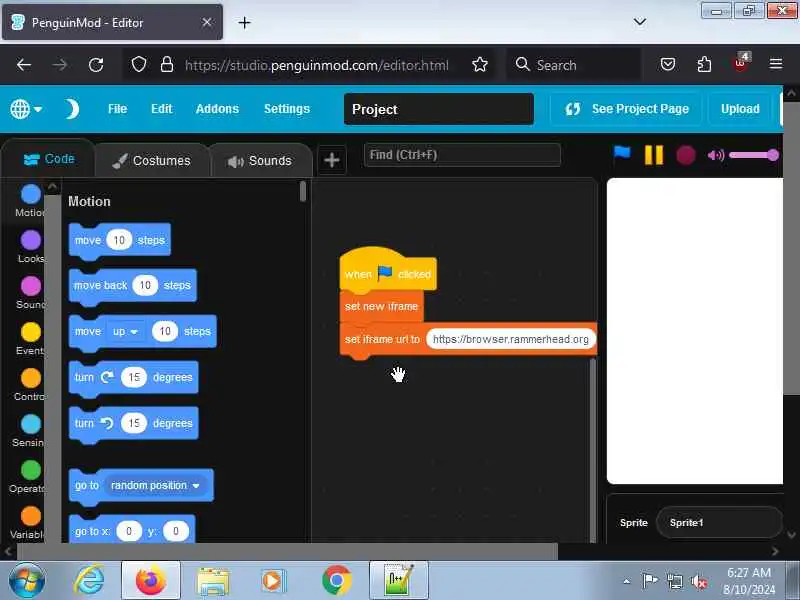Screen dimensions: 800x600
Task: Click the y value field in go to block
Action: [x=176, y=531]
